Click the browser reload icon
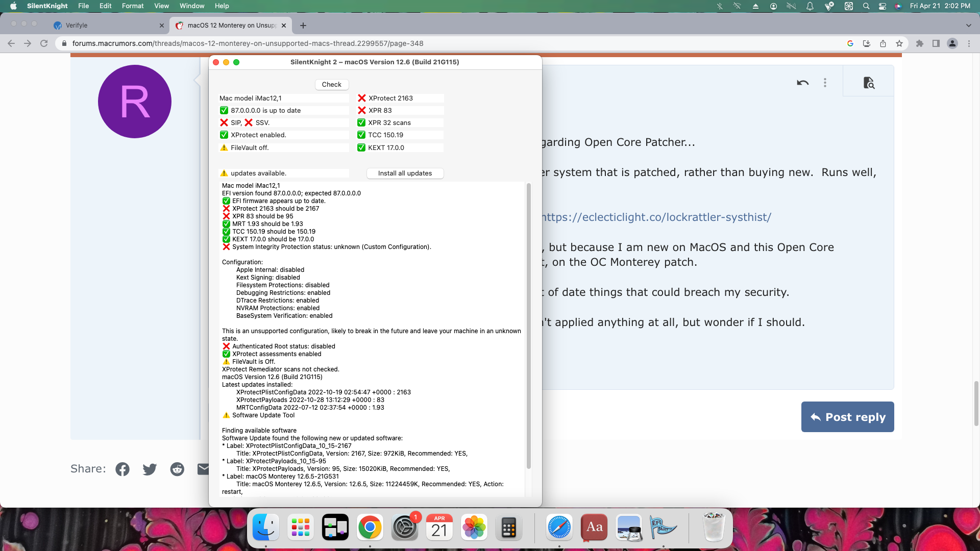Screen dimensions: 980x551 (x=44, y=43)
